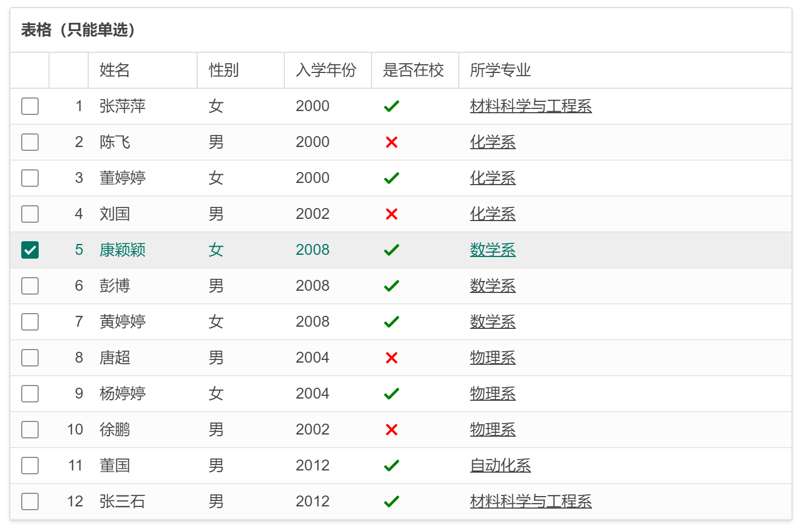Viewport: 804px width, 532px height.
Task: Select the checkbox for 董婷婷
Action: click(30, 178)
